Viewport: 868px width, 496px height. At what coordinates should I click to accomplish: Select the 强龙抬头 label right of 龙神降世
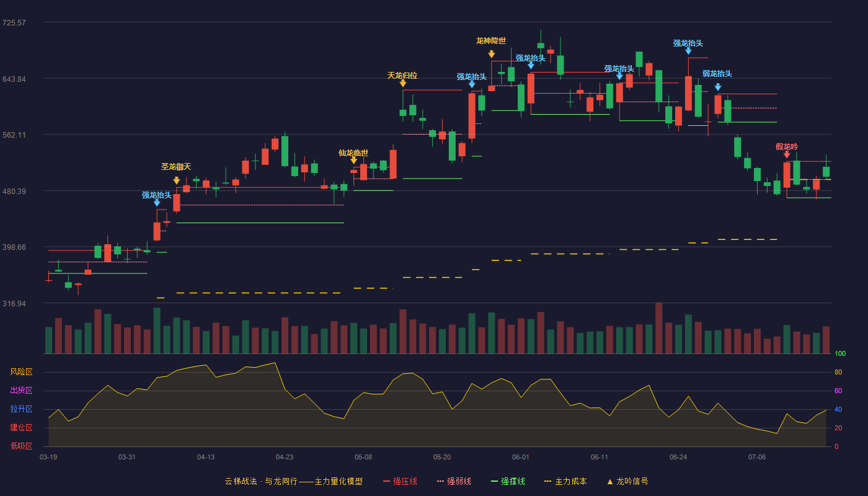click(531, 58)
